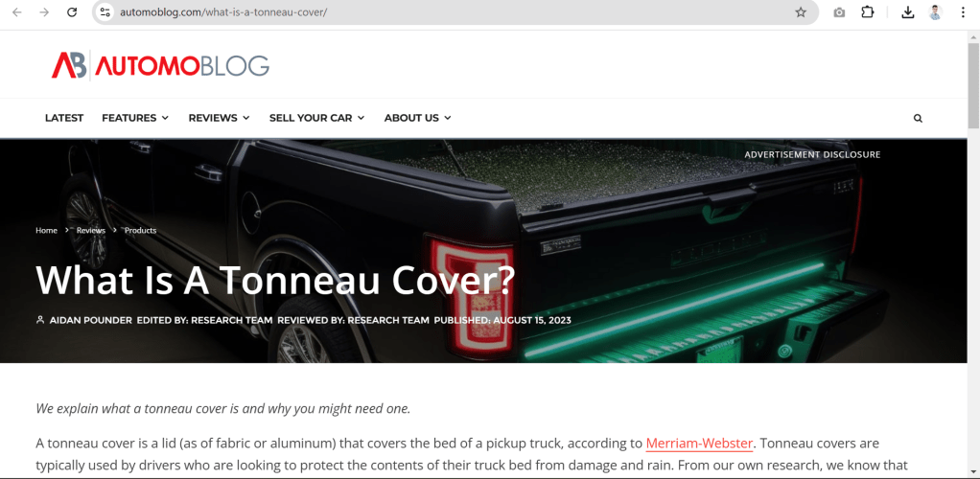Expand the Sell Your Car dropdown
This screenshot has height=479, width=980.
[316, 118]
